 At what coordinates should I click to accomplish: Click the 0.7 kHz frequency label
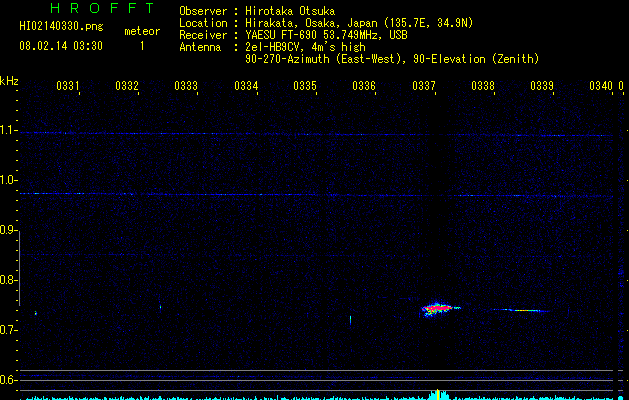tap(8, 330)
